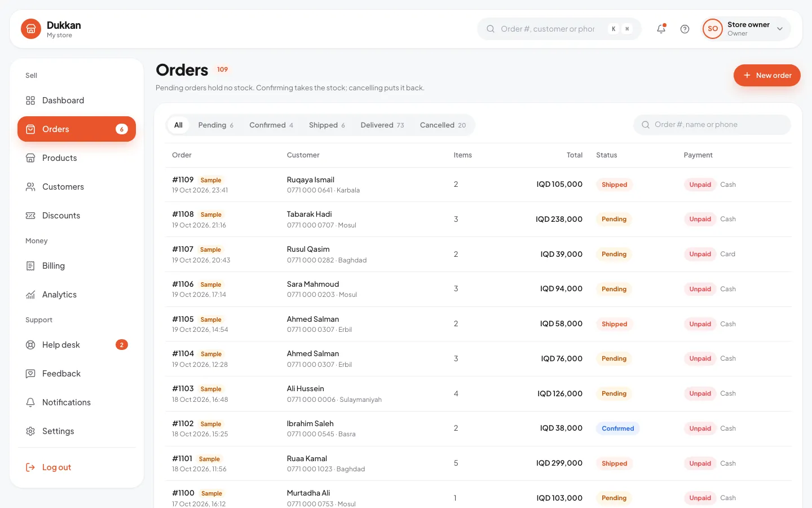Click Unpaid badge for order #1107
This screenshot has height=508, width=812.
(x=700, y=255)
